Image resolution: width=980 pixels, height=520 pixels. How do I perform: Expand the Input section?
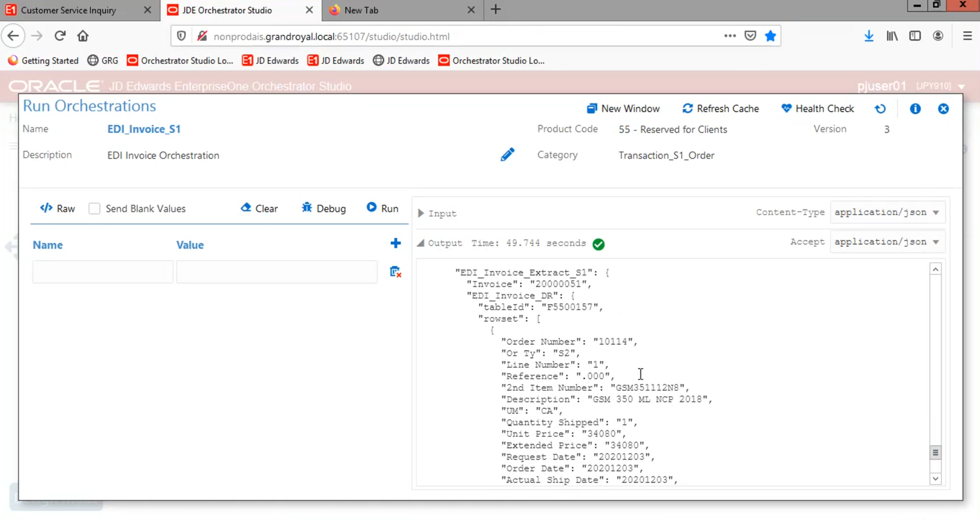click(x=421, y=213)
